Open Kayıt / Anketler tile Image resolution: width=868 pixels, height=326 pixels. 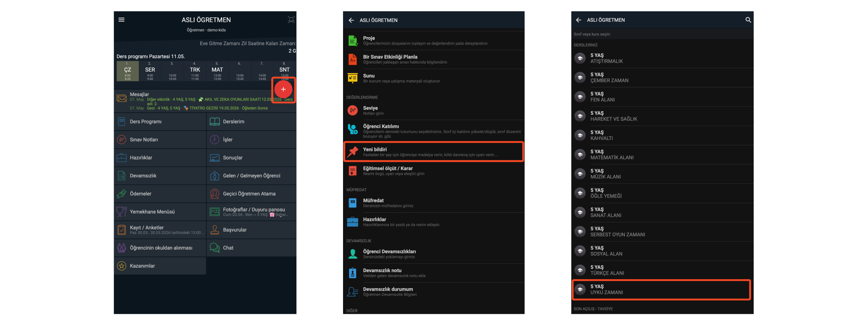pyautogui.click(x=160, y=230)
